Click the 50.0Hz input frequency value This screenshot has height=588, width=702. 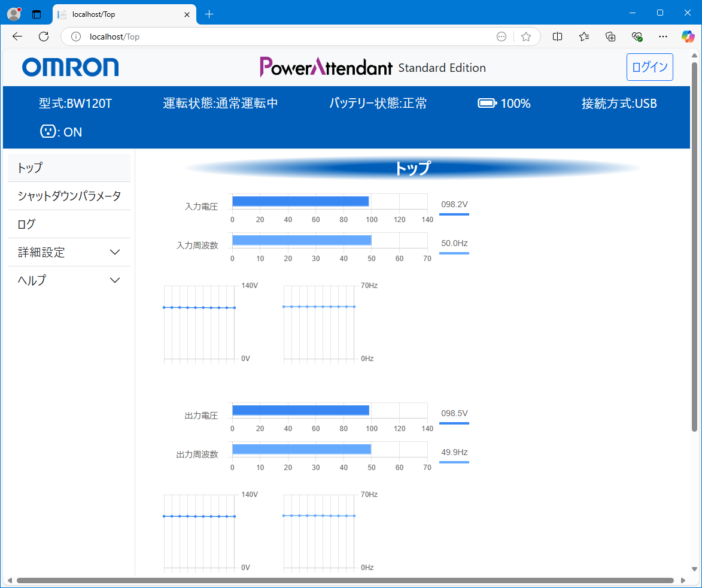point(454,243)
